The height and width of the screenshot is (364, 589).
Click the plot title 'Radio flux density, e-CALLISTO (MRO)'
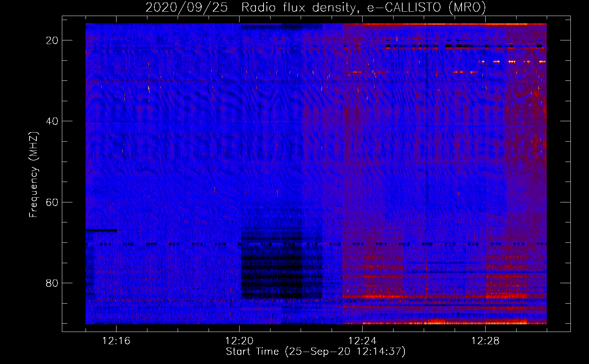point(363,7)
